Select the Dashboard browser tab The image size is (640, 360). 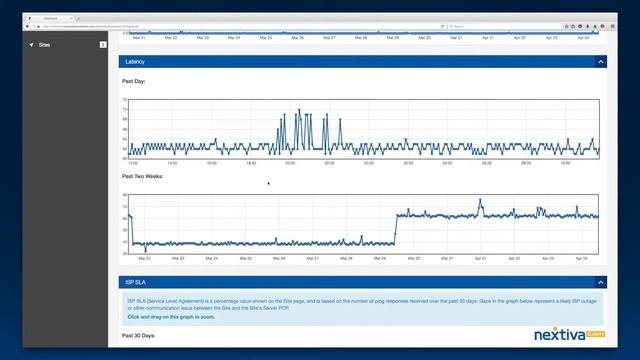point(50,18)
